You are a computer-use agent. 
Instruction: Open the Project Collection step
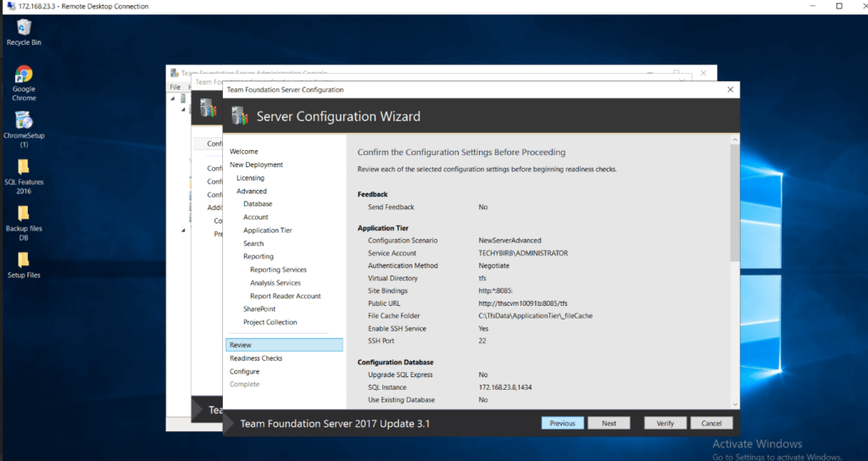pos(270,322)
